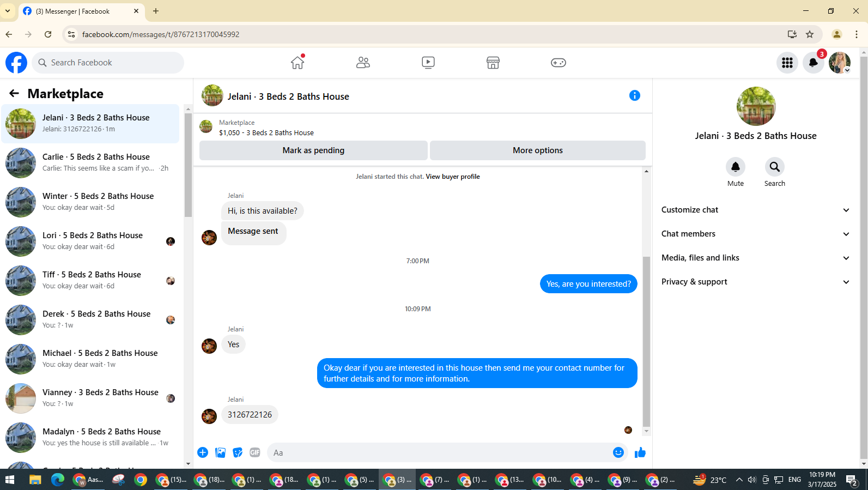Viewport: 868px width, 490px height.
Task: Show hidden system tray icons chevron
Action: (x=739, y=480)
